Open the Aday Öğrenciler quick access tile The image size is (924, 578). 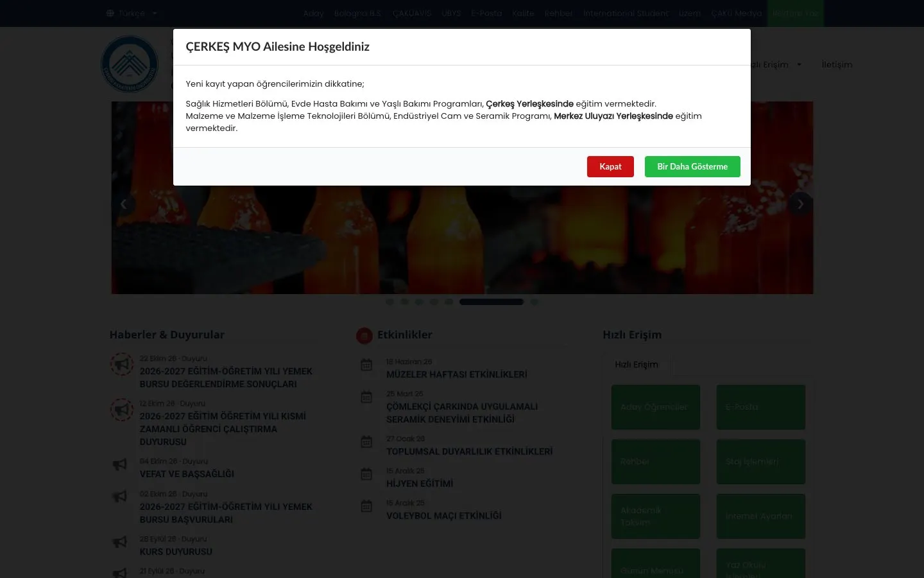coord(656,407)
